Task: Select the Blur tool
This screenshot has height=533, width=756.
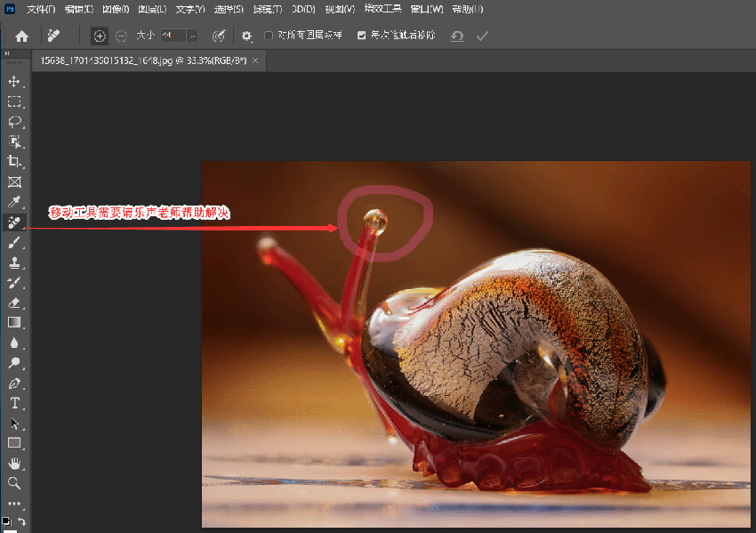Action: 14,343
